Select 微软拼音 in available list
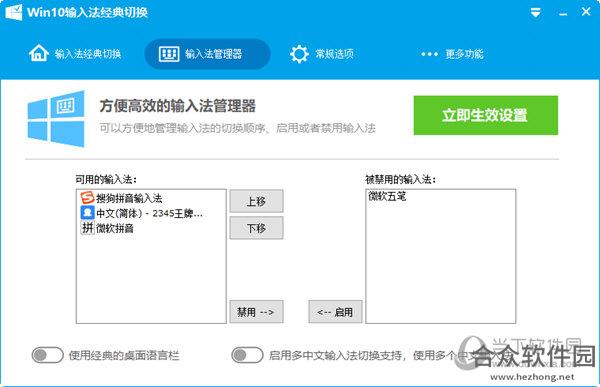The height and width of the screenshot is (387, 600). (151, 228)
